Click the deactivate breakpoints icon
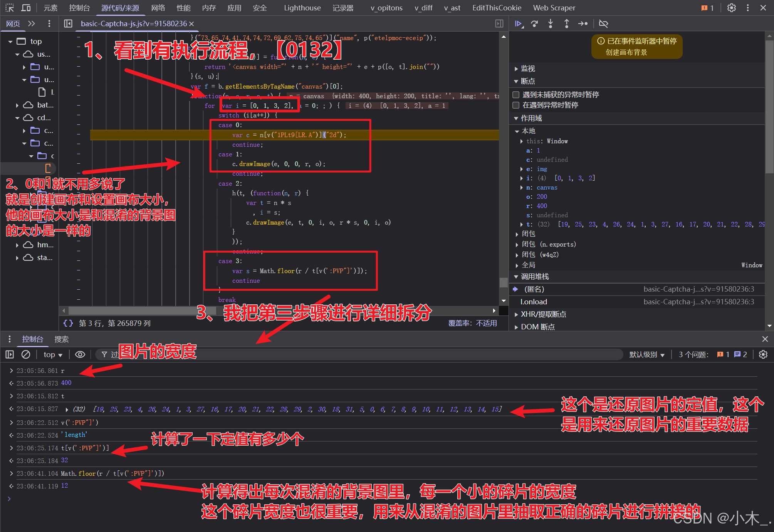The image size is (774, 532). (x=603, y=24)
